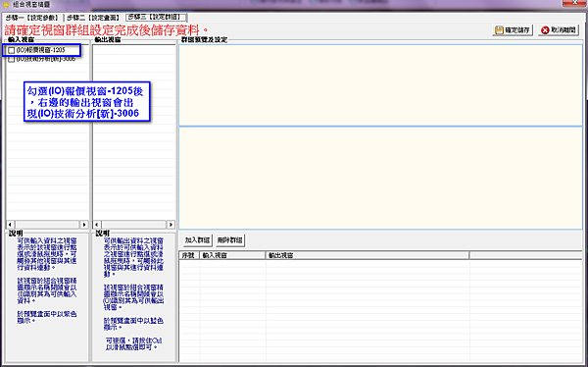Click the 確定儲存 save button
Viewport: 588px width, 367px height.
513,30
